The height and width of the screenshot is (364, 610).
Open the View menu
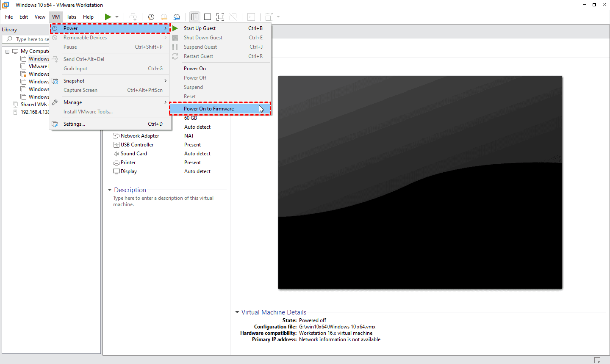pyautogui.click(x=40, y=17)
